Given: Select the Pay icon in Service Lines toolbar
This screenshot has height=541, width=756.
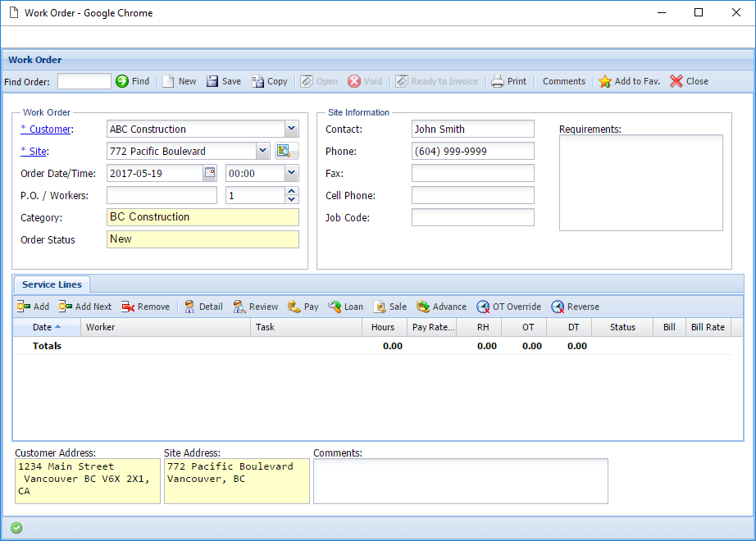Looking at the screenshot, I should coord(303,306).
